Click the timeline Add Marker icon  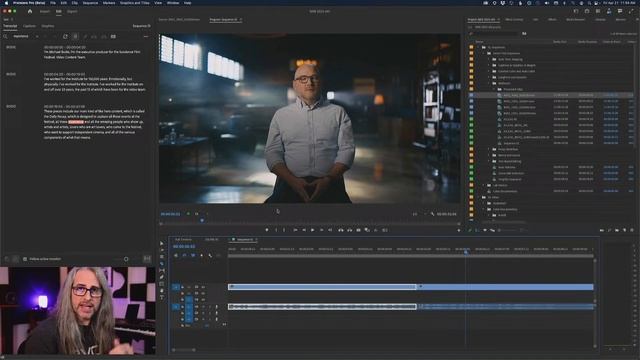point(201,256)
